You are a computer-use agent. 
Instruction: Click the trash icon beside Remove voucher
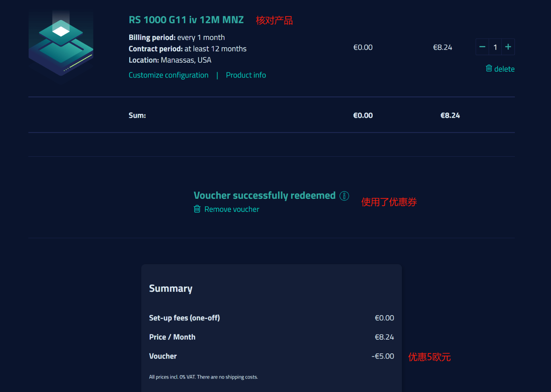(x=197, y=209)
